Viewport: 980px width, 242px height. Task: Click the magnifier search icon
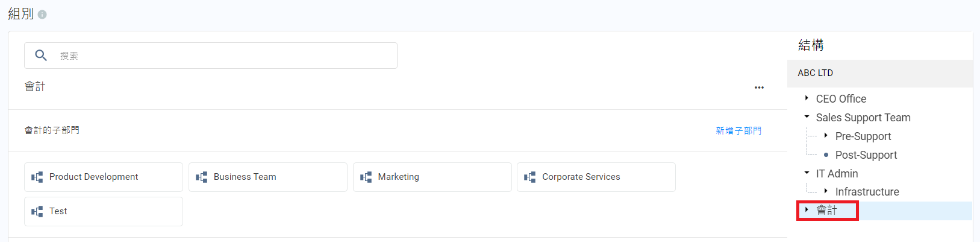[x=41, y=56]
